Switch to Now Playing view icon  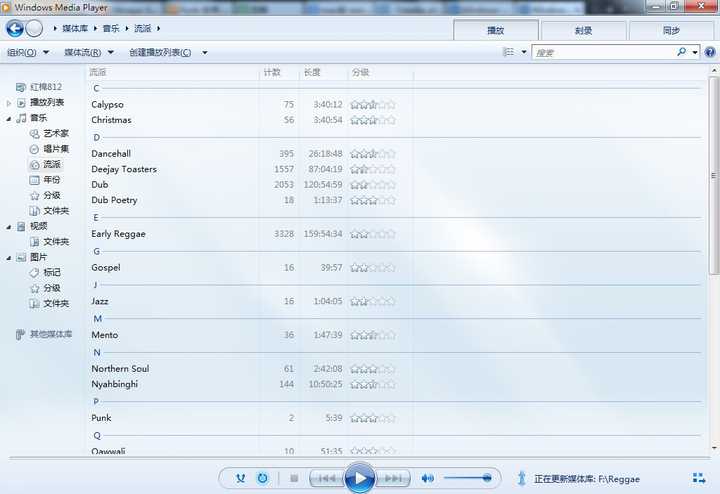point(699,478)
